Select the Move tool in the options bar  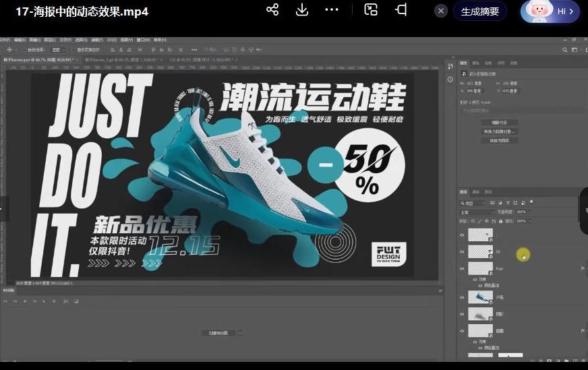click(9, 50)
